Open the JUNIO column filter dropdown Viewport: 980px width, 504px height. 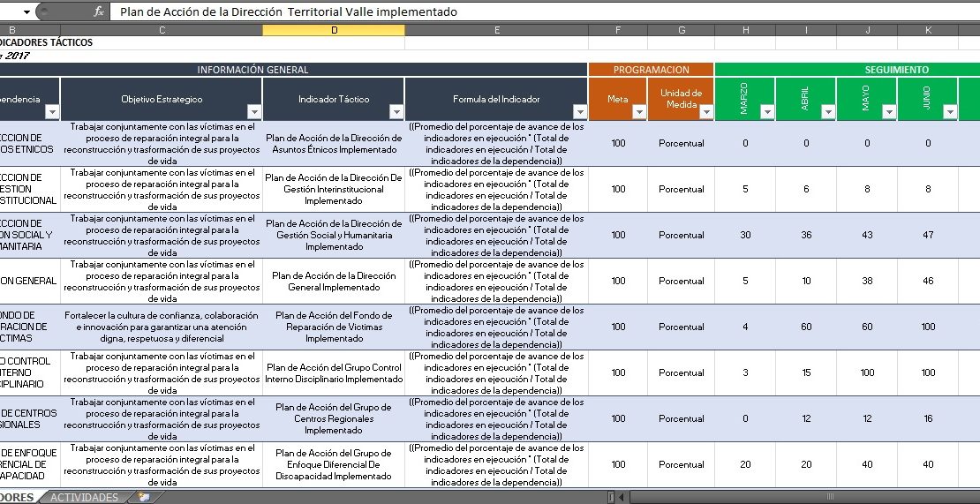950,112
